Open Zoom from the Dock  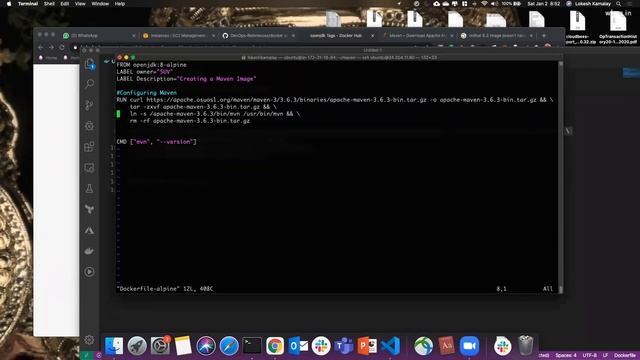[x=469, y=346]
